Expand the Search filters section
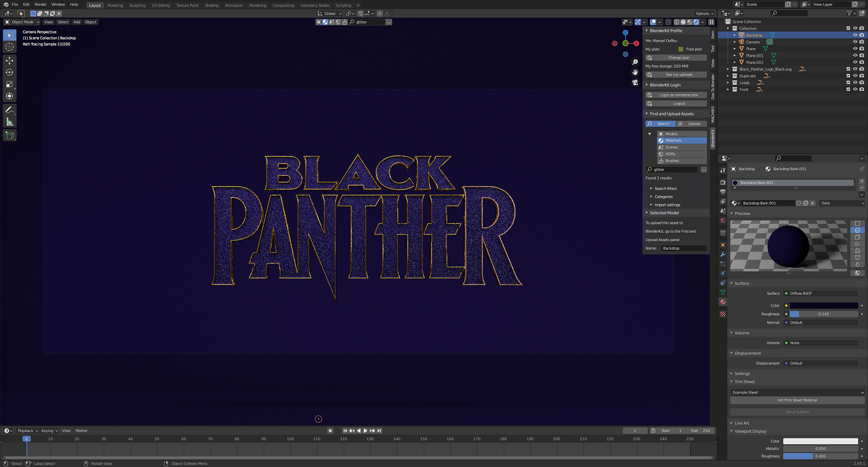Screen dimensions: 868x467 click(665, 189)
